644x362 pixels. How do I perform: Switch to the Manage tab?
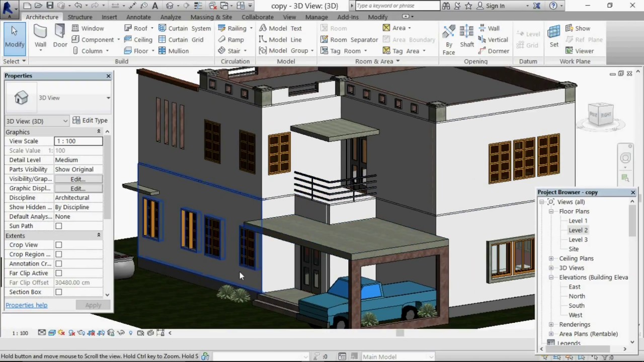pos(316,17)
